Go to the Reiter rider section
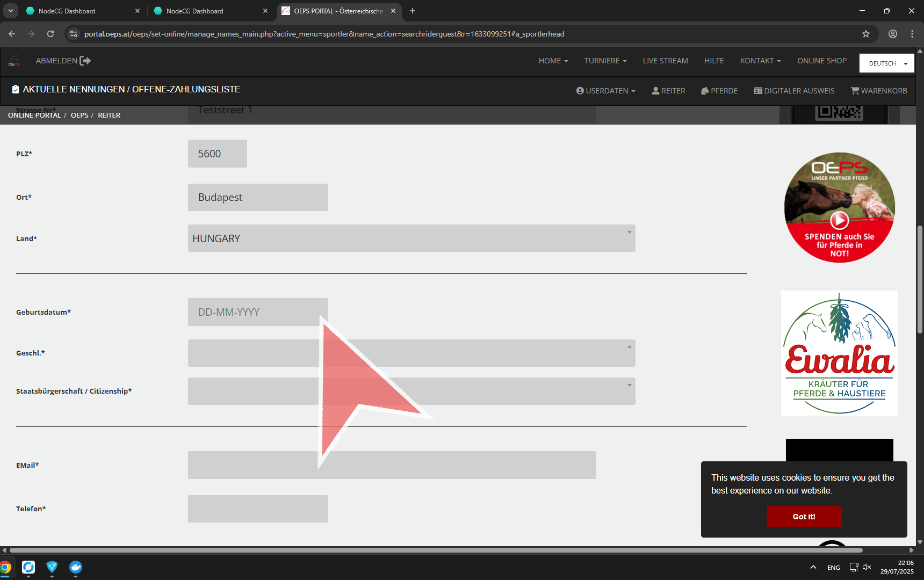 tap(668, 91)
